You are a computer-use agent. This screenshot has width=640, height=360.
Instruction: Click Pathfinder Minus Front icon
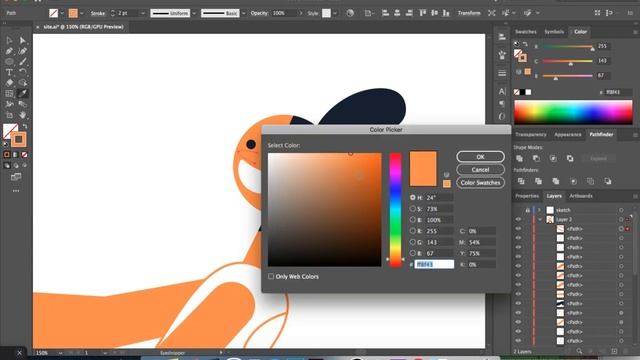536,158
